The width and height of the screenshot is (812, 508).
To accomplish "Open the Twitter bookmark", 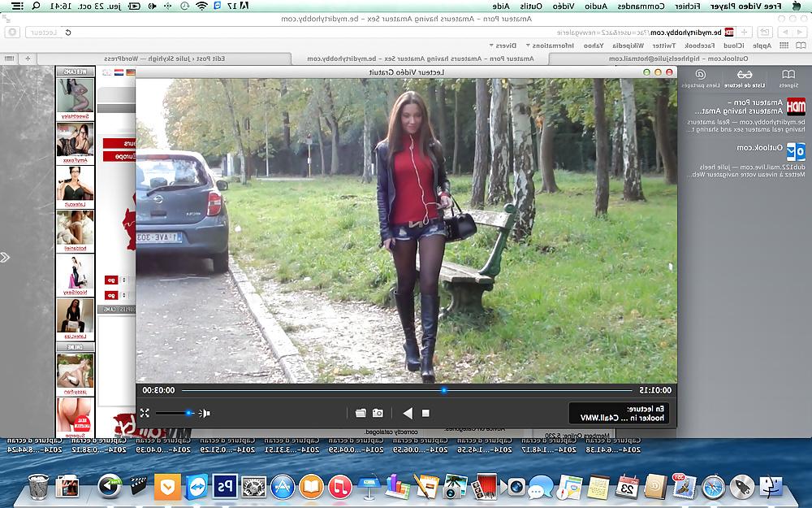I will tap(664, 46).
